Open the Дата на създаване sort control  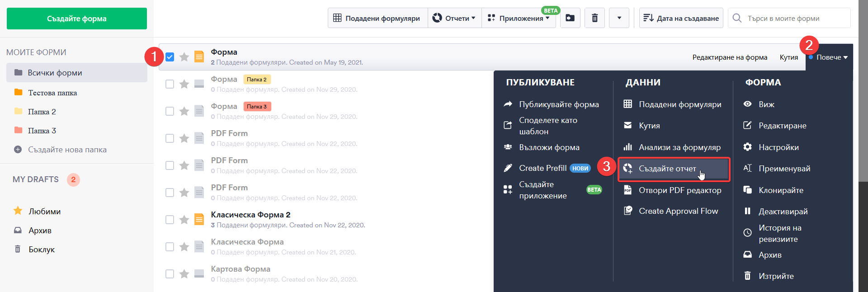681,18
